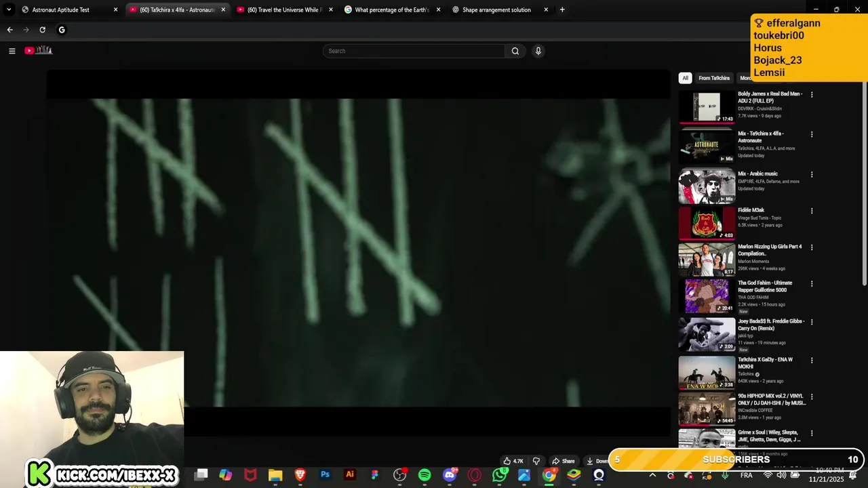Viewport: 868px width, 488px height.
Task: Open Copilot from the taskbar
Action: point(225,475)
